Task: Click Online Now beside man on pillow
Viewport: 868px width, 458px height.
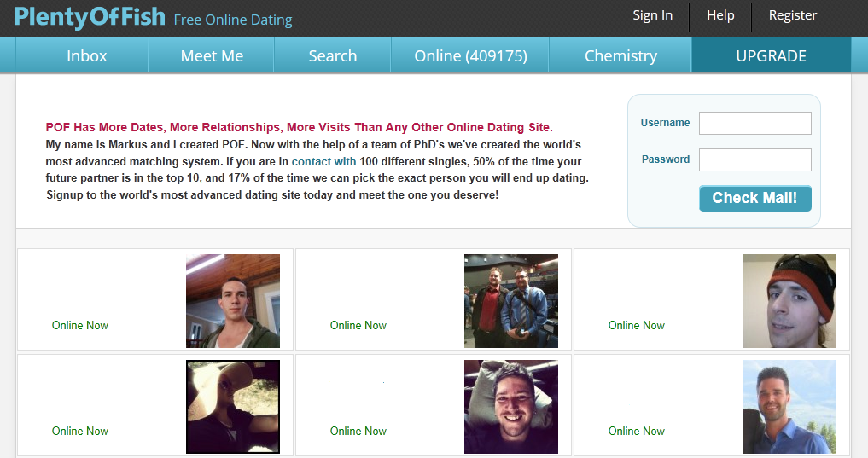Action: tap(358, 431)
